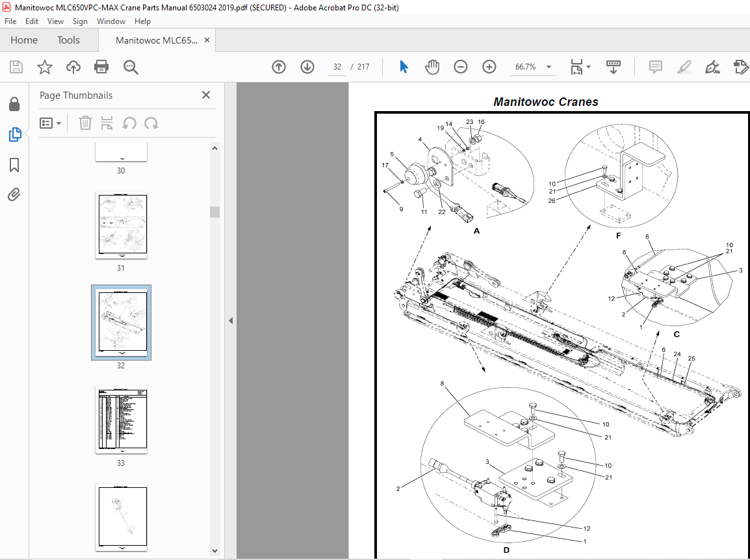Zoom out with the minus button
The image size is (750, 560).
[x=461, y=67]
